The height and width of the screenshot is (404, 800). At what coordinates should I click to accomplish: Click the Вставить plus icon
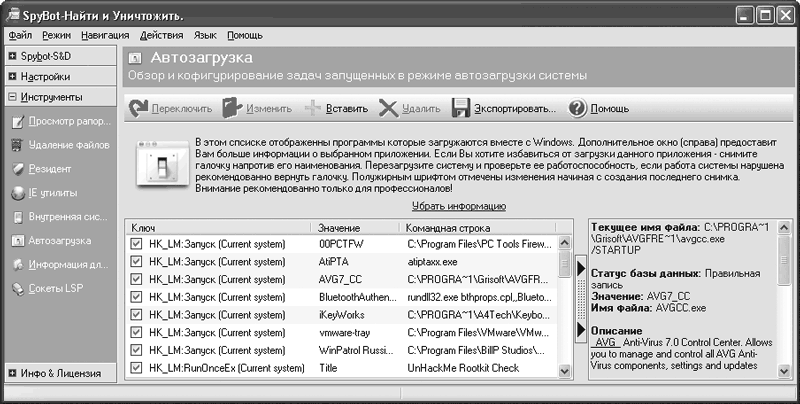(312, 108)
